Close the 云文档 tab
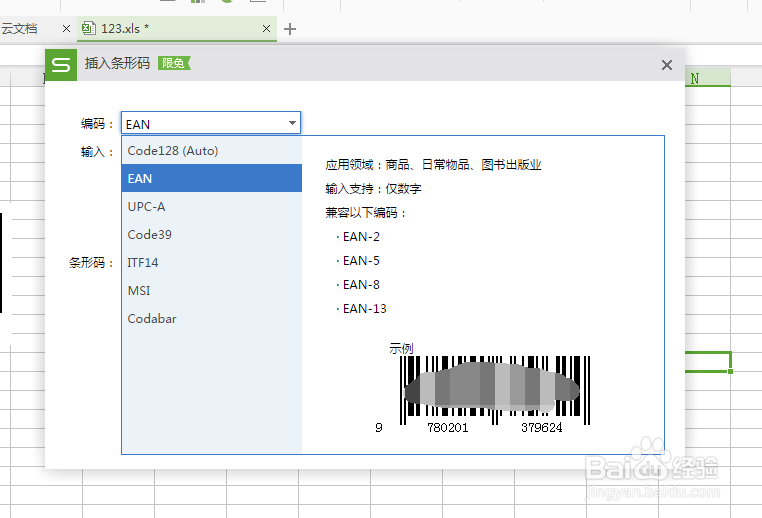The image size is (762, 518). coord(67,29)
